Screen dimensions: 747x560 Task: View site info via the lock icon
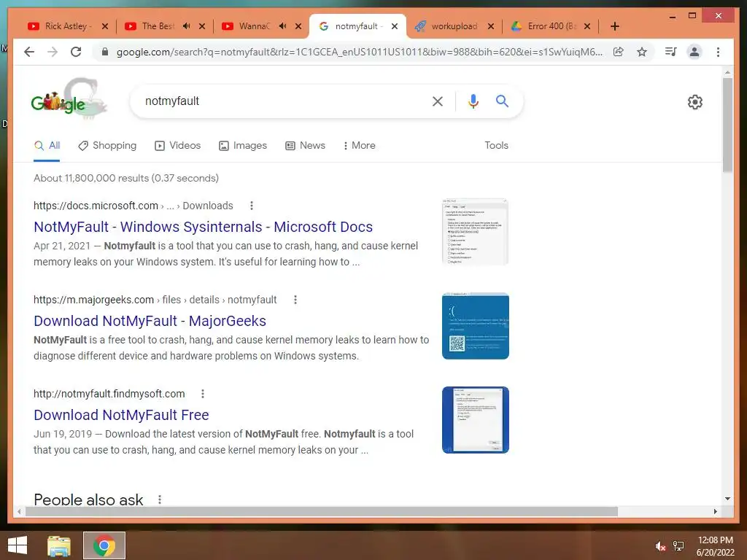click(105, 52)
